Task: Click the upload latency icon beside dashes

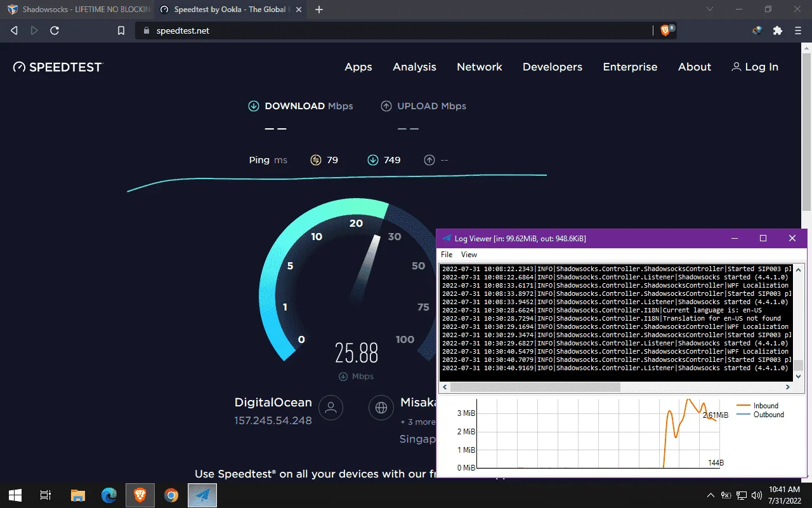Action: (429, 160)
